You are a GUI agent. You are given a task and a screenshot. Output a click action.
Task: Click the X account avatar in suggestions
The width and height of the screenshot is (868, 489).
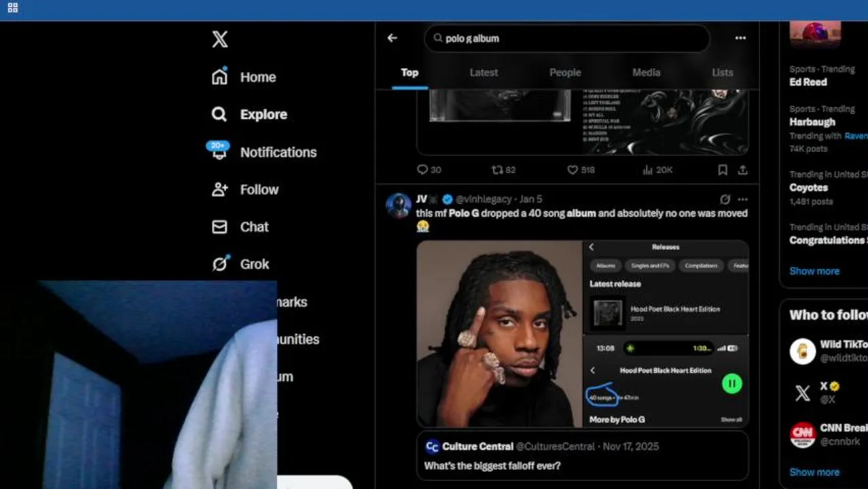click(802, 393)
